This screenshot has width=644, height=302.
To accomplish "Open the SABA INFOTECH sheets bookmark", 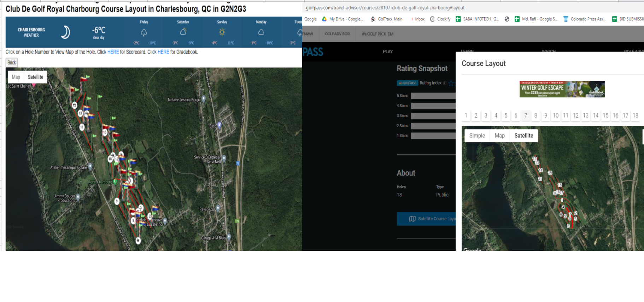I will click(x=477, y=19).
